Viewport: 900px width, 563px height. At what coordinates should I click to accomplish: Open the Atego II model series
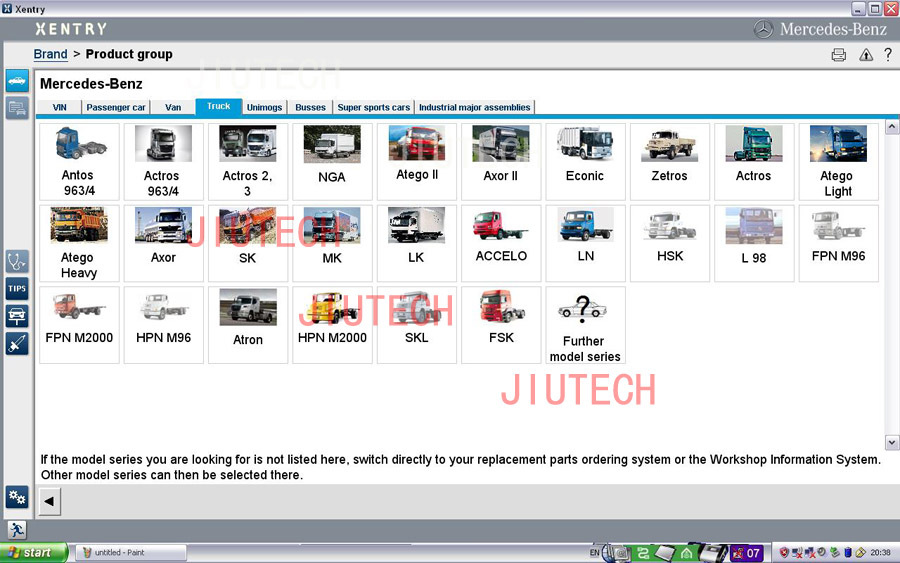[417, 162]
